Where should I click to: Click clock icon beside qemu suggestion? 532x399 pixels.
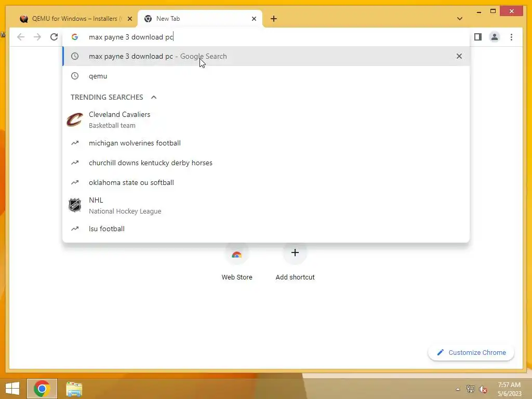tap(75, 76)
